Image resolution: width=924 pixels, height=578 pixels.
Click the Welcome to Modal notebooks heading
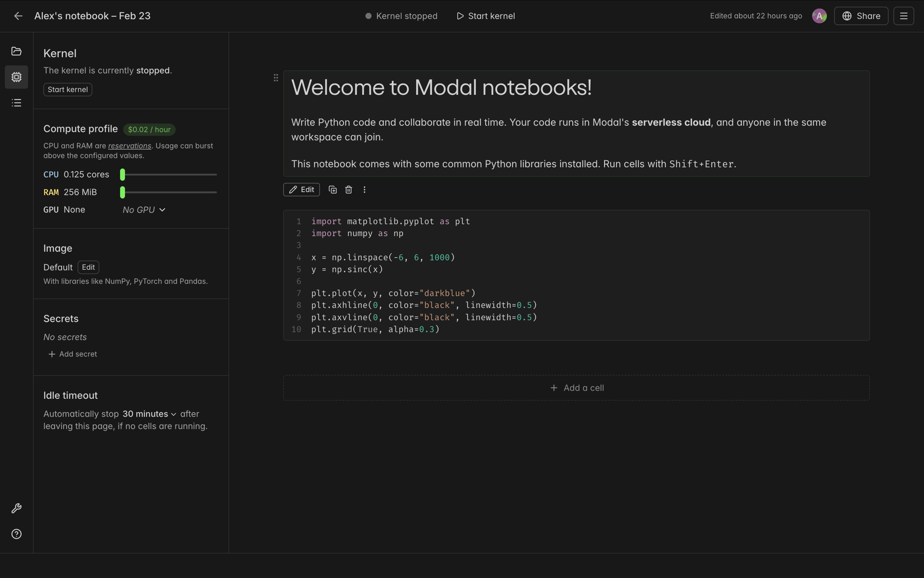[441, 88]
